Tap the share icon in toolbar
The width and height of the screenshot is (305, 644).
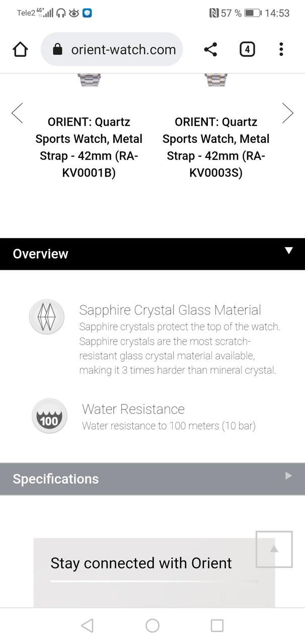point(210,49)
